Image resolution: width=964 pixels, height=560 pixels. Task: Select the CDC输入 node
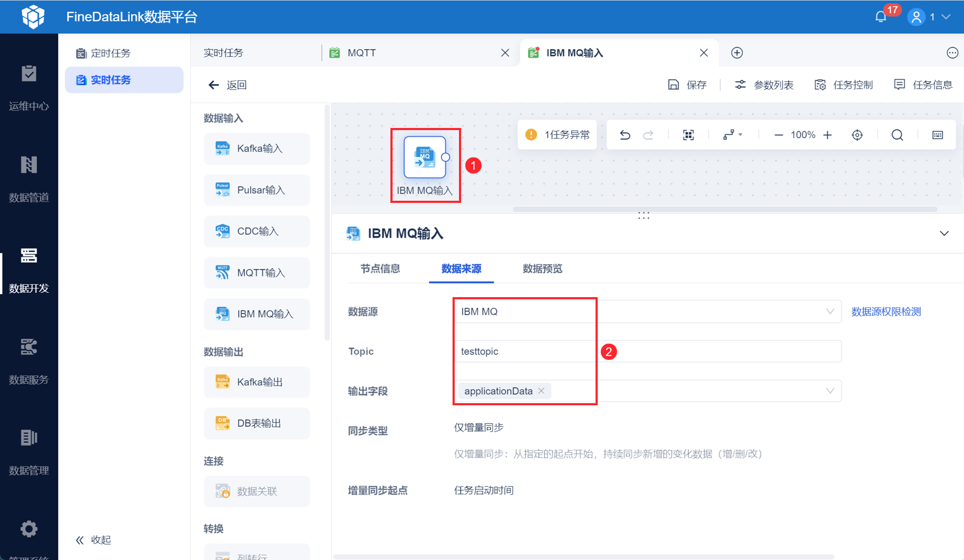[x=257, y=231]
